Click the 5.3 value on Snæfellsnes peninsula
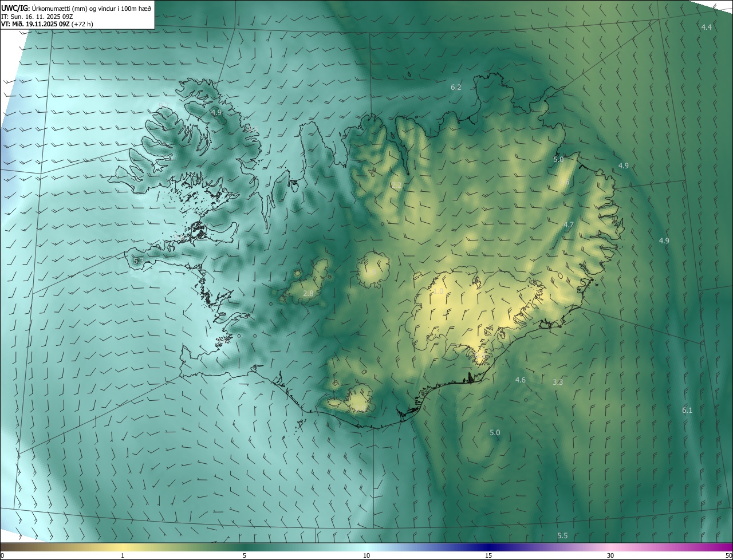The width and height of the screenshot is (733, 560). click(138, 261)
